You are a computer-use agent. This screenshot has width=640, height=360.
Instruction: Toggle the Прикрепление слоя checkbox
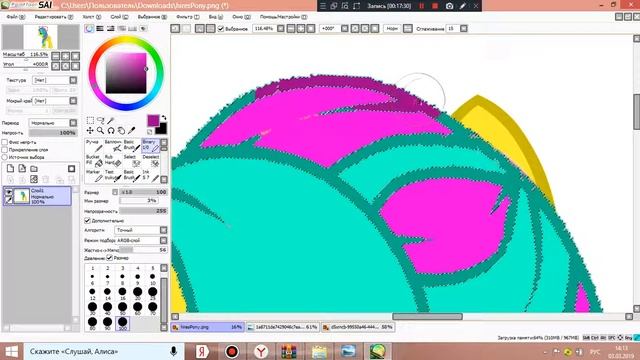5,149
